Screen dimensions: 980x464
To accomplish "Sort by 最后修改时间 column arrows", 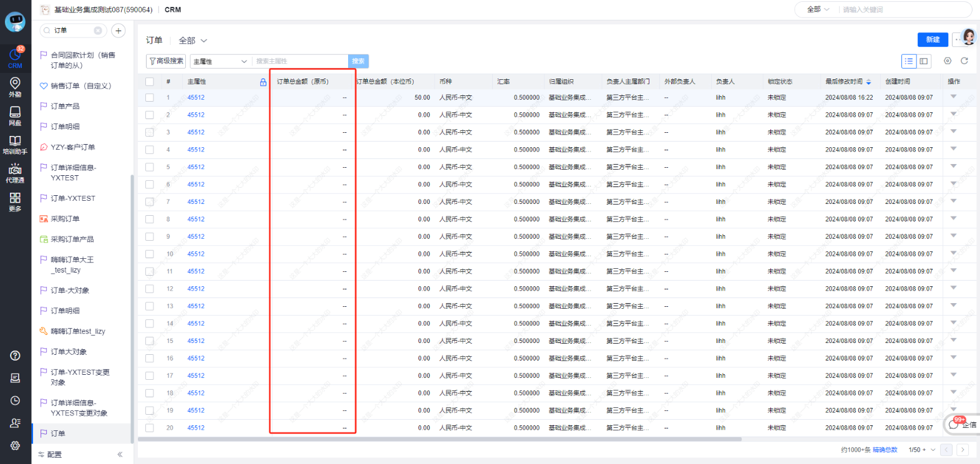I will tap(869, 82).
